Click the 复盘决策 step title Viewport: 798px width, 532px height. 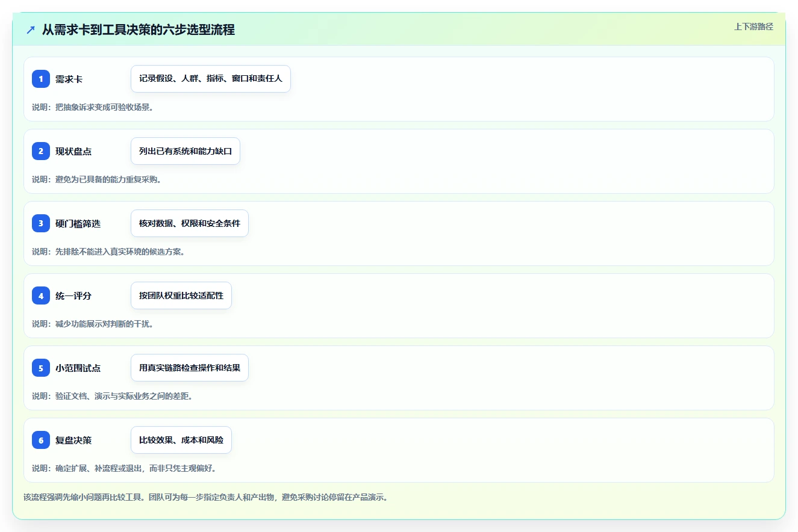pyautogui.click(x=73, y=440)
